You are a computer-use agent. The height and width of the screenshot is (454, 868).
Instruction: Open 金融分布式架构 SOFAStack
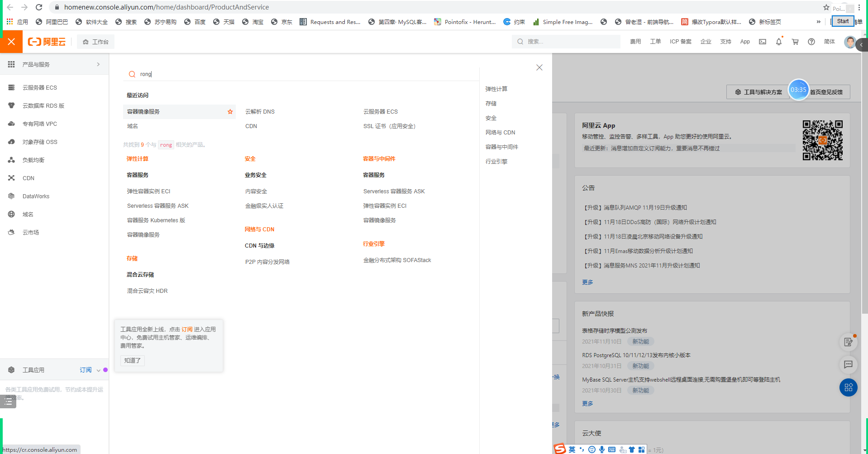click(x=397, y=260)
